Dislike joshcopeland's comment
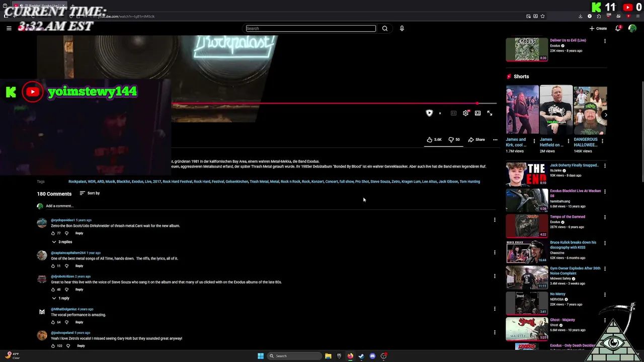The height and width of the screenshot is (362, 644). [x=68, y=346]
